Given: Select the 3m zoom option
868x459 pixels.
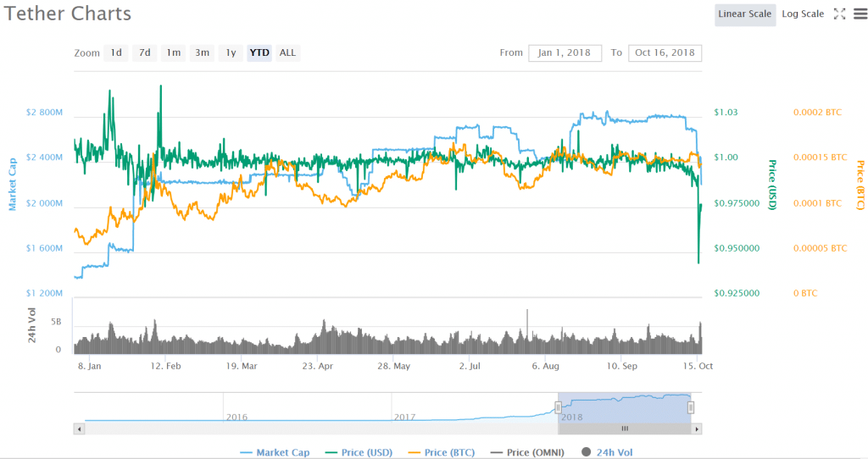Looking at the screenshot, I should [x=202, y=53].
